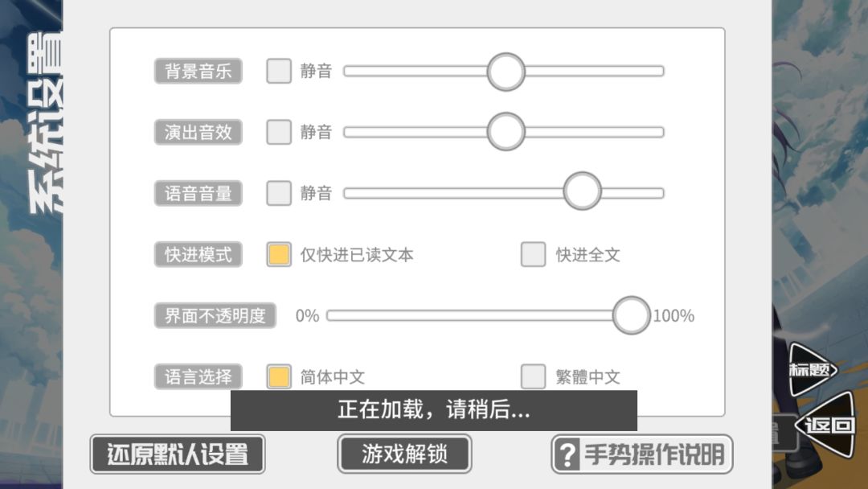Select 快进全文 option
Viewport: 868px width, 489px height.
pos(533,254)
